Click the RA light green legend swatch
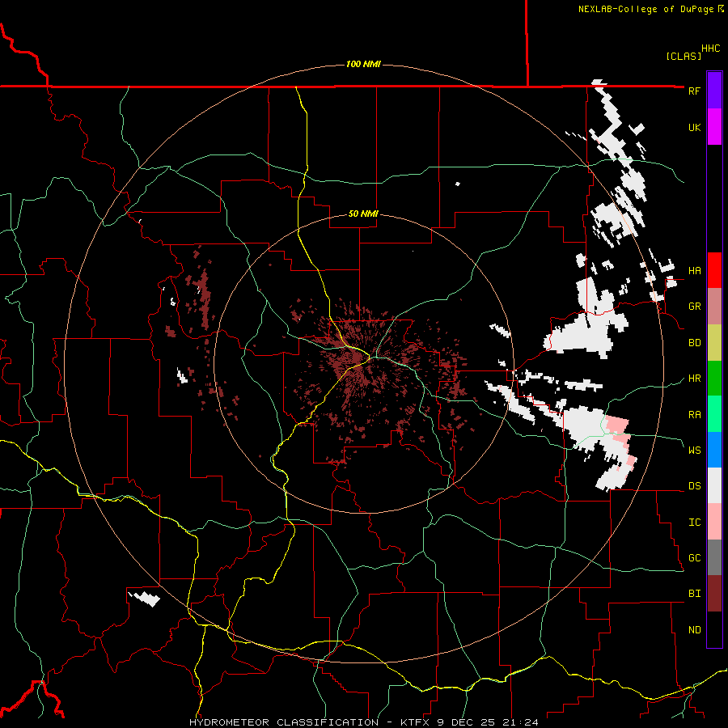The height and width of the screenshot is (728, 728). [x=714, y=413]
